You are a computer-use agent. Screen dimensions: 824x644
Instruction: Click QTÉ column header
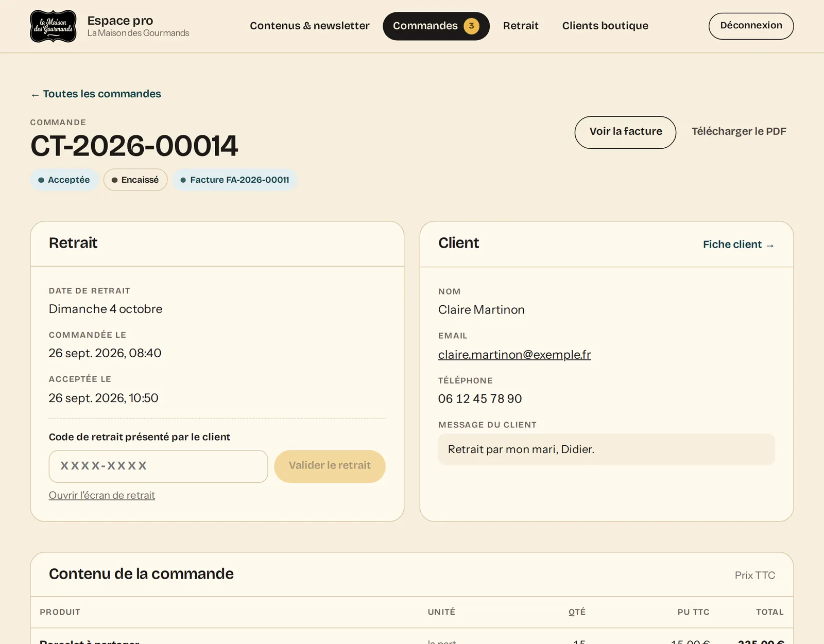pos(577,612)
